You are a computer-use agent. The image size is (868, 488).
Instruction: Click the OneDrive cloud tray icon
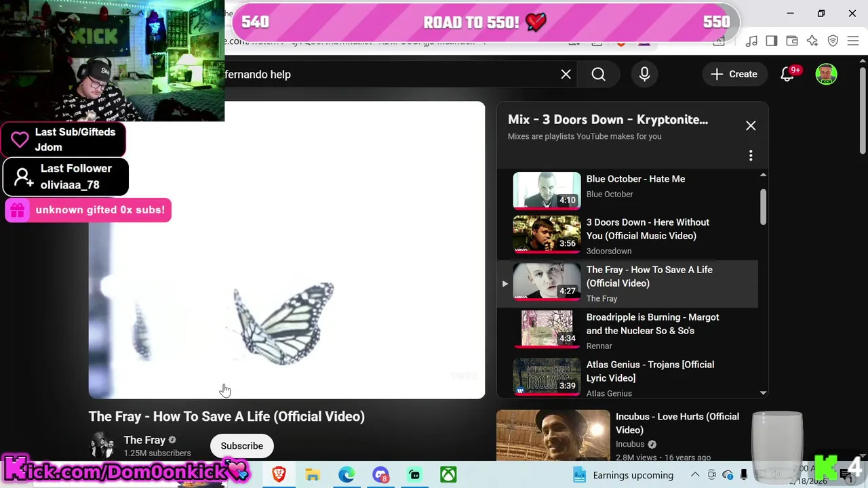click(728, 475)
